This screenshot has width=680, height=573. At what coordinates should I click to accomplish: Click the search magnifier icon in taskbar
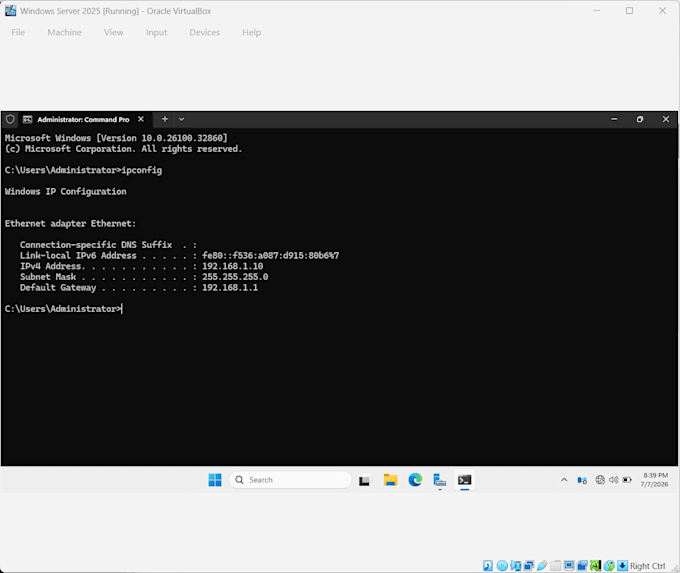[x=239, y=480]
